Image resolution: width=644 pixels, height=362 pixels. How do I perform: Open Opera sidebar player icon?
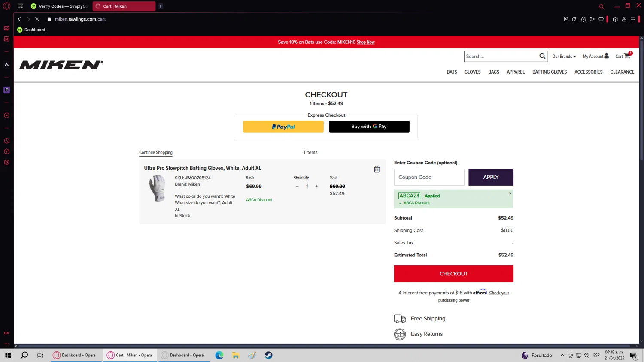click(x=6, y=115)
